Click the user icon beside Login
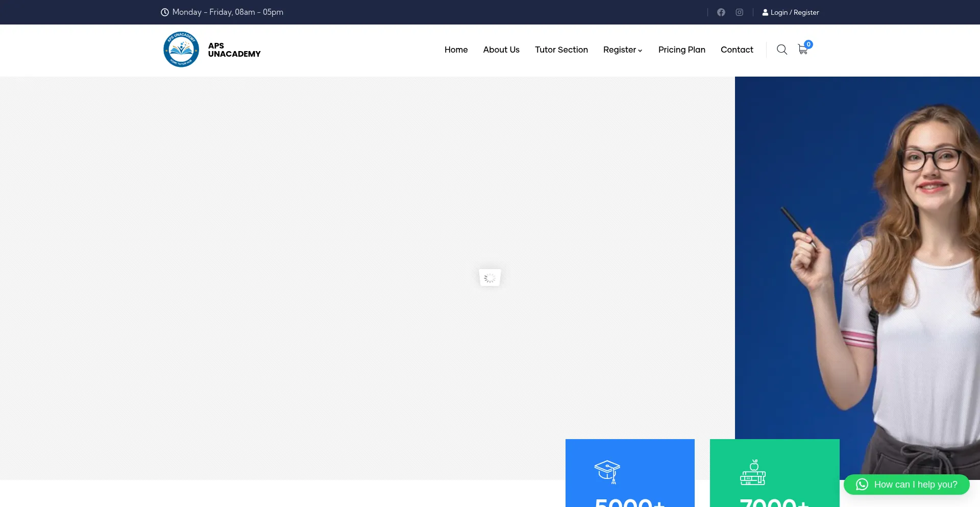980x507 pixels. (x=765, y=12)
